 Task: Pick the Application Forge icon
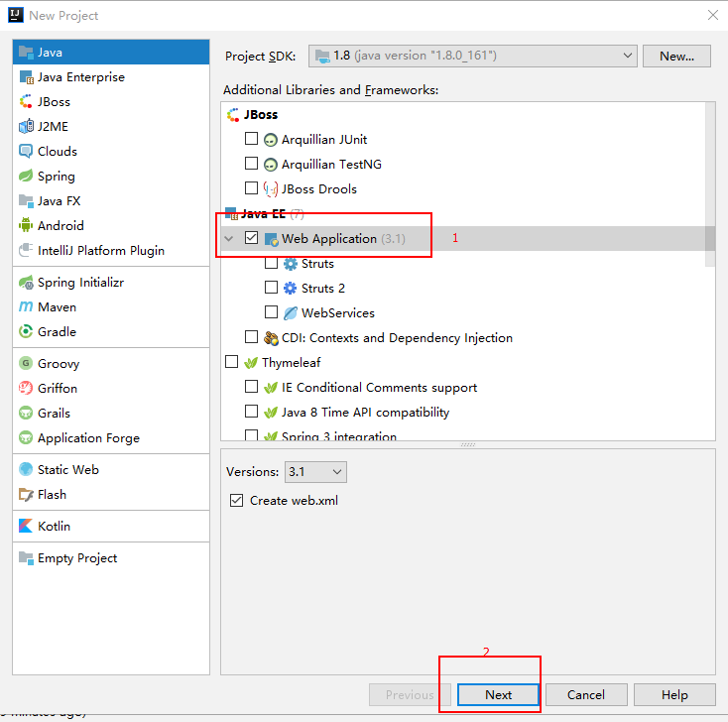(26, 437)
